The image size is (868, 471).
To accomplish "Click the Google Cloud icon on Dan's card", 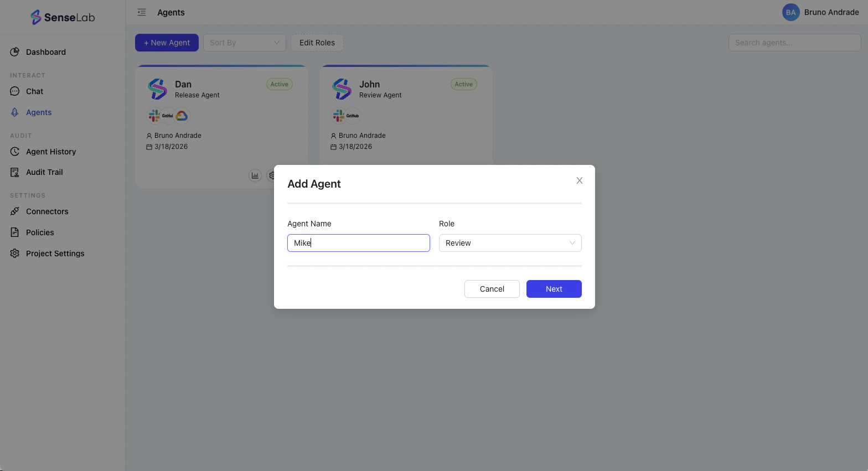I will [x=182, y=116].
